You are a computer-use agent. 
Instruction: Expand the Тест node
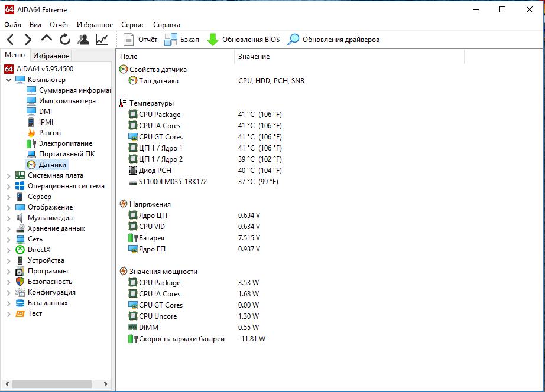(x=9, y=314)
